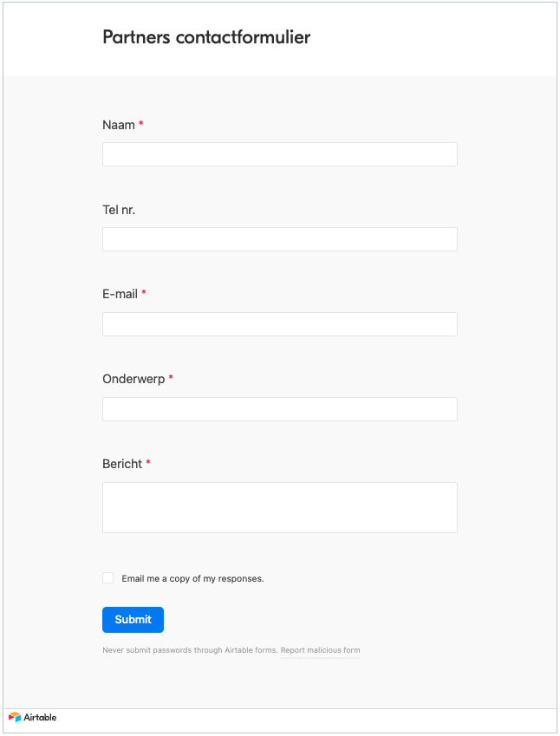Click the red asterisk next to Onderwerp
The width and height of the screenshot is (560, 736).
pyautogui.click(x=171, y=377)
